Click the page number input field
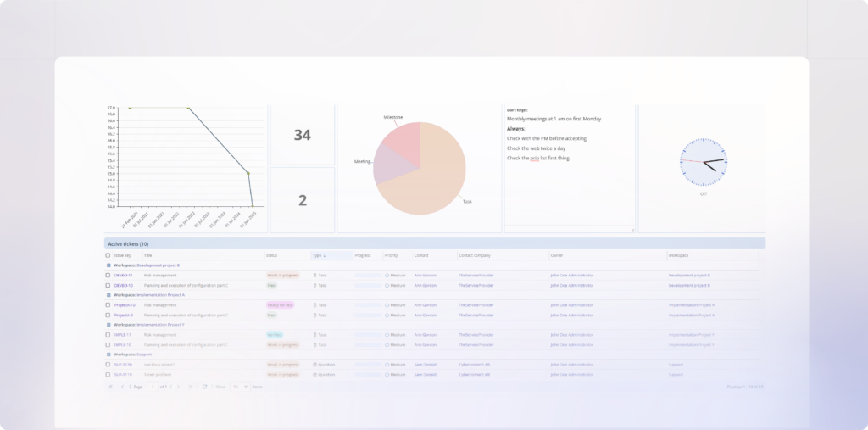This screenshot has height=430, width=868. coord(153,387)
